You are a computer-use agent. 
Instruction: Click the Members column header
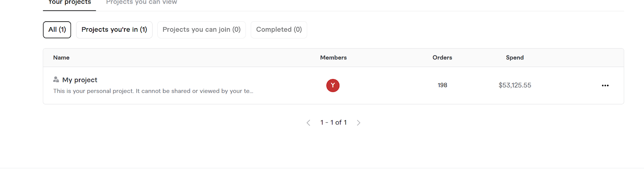tap(333, 58)
